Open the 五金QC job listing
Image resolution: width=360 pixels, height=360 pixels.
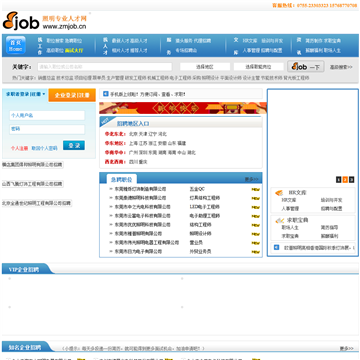click(197, 189)
